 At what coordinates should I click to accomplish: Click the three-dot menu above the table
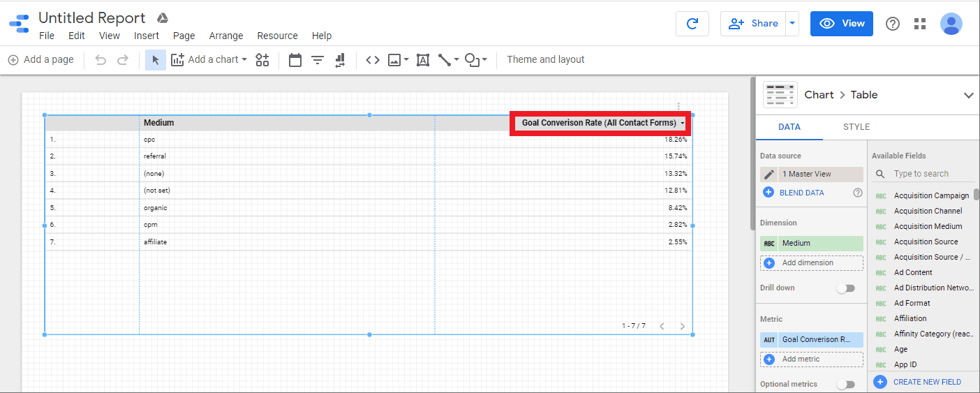(678, 106)
